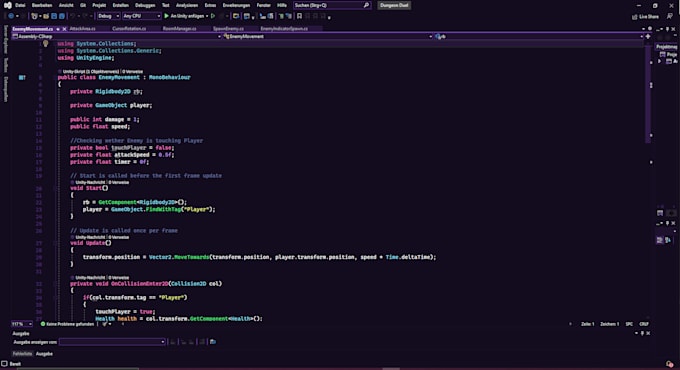This screenshot has width=680, height=370.
Task: Open the Erweiterungen menu
Action: point(236,5)
